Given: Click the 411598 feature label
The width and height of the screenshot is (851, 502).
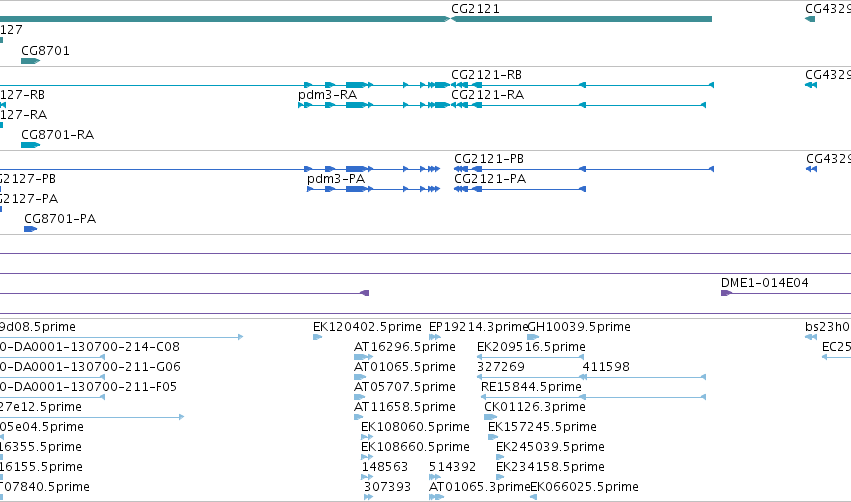Looking at the screenshot, I should click(606, 367).
